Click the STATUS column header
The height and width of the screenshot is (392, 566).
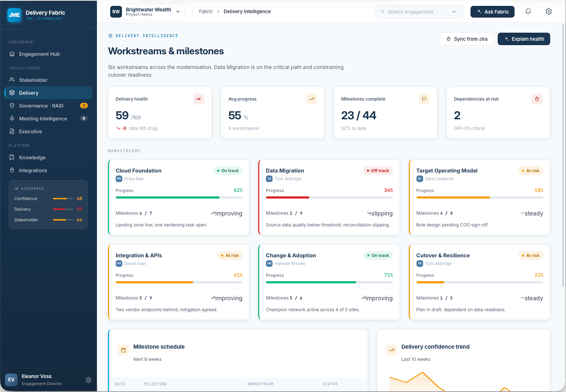[330, 384]
